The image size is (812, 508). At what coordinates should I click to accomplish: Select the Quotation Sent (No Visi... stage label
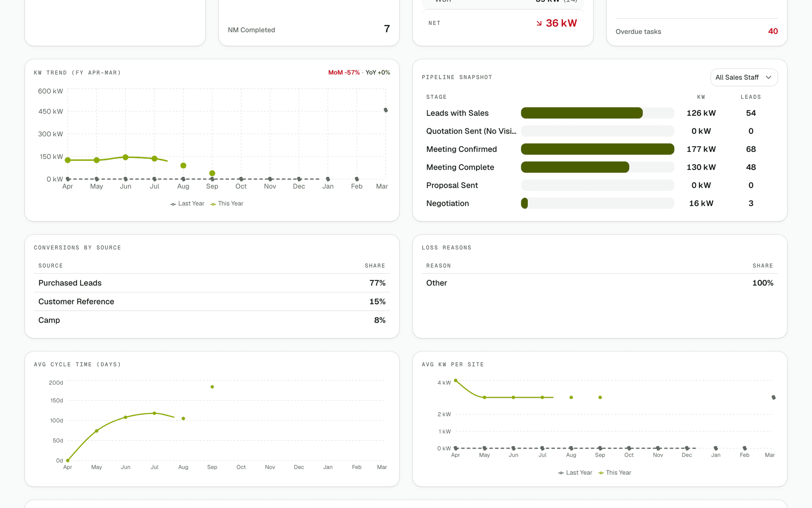tap(471, 131)
